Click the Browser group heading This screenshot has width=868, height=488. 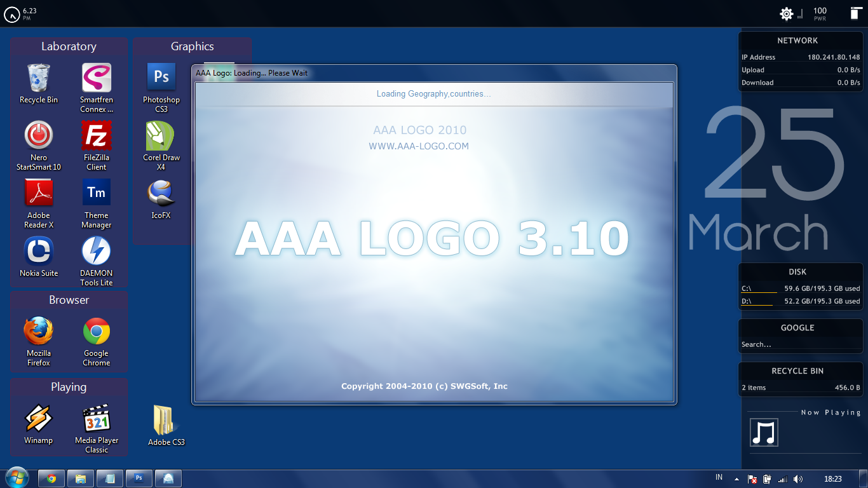(x=69, y=300)
